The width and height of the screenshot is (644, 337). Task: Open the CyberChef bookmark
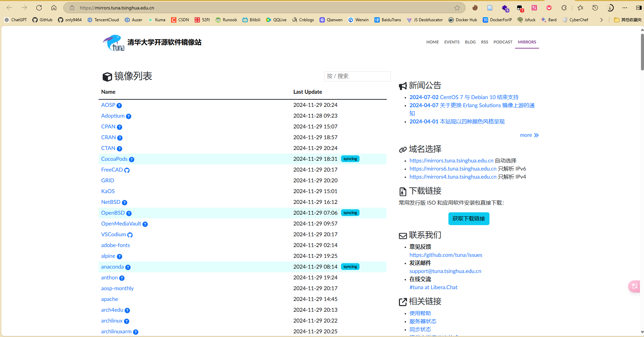pos(575,20)
